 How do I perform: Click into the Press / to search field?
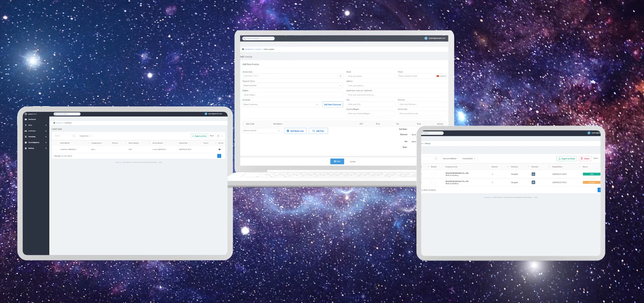pos(258,38)
